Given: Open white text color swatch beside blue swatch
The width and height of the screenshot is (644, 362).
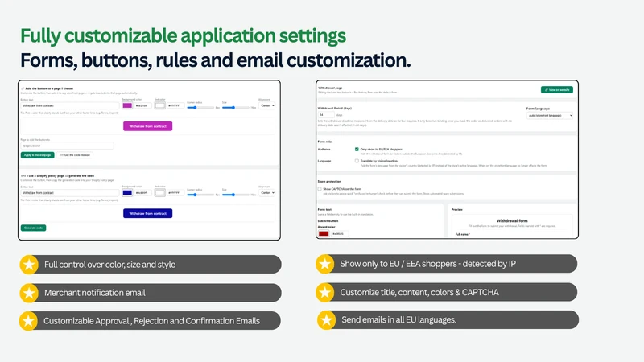Looking at the screenshot, I should click(x=159, y=192).
